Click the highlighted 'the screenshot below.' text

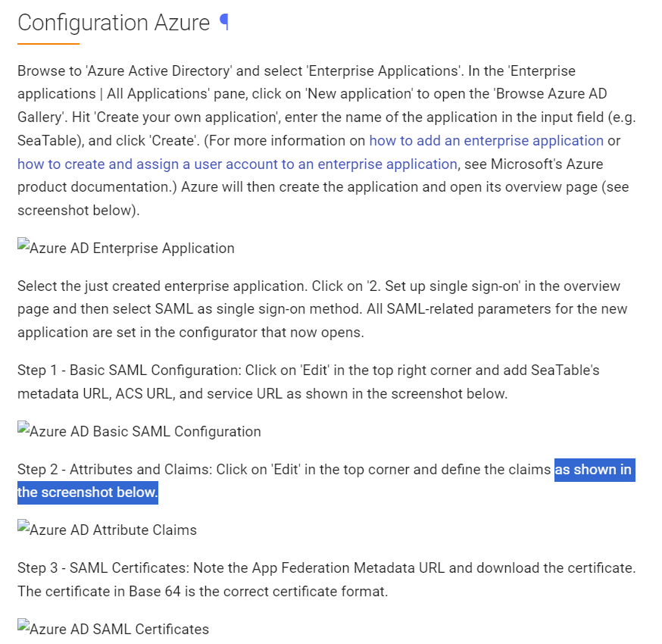tap(88, 492)
